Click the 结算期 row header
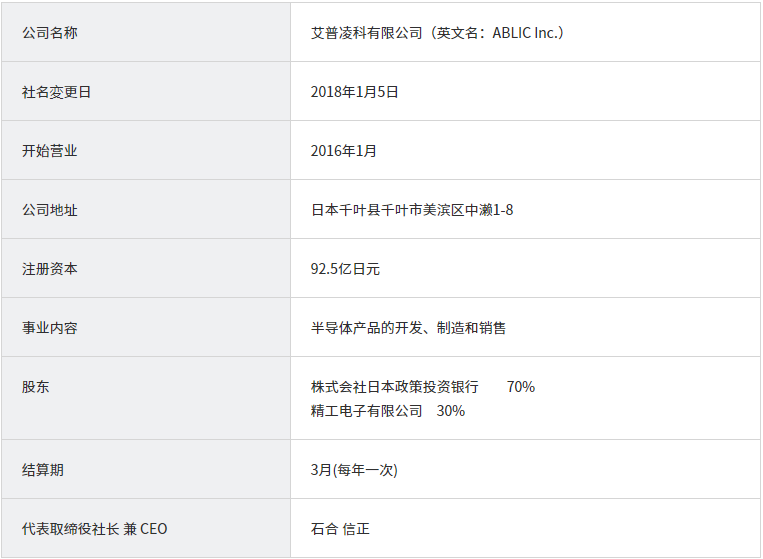The image size is (763, 559). [x=146, y=469]
